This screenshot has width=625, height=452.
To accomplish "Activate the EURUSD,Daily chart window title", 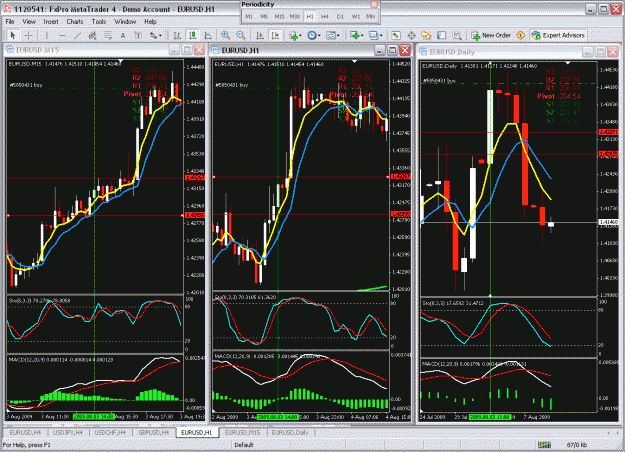I will (x=452, y=52).
